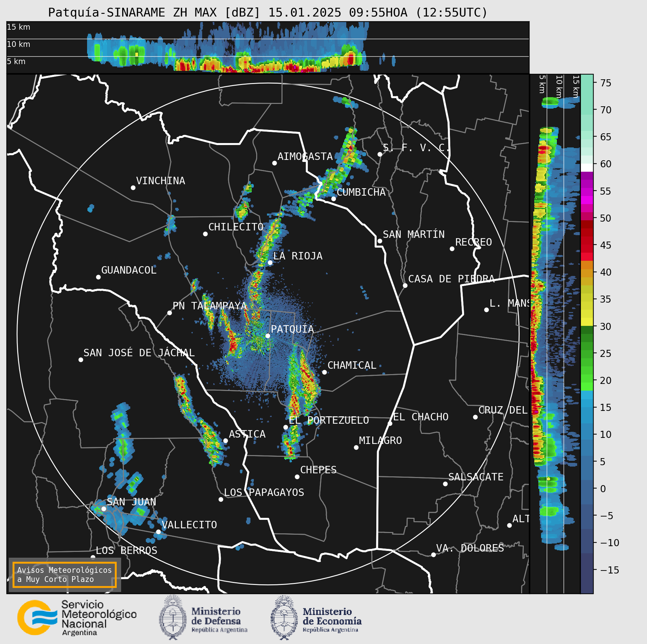Click the CUMBICHA label

pos(361,192)
